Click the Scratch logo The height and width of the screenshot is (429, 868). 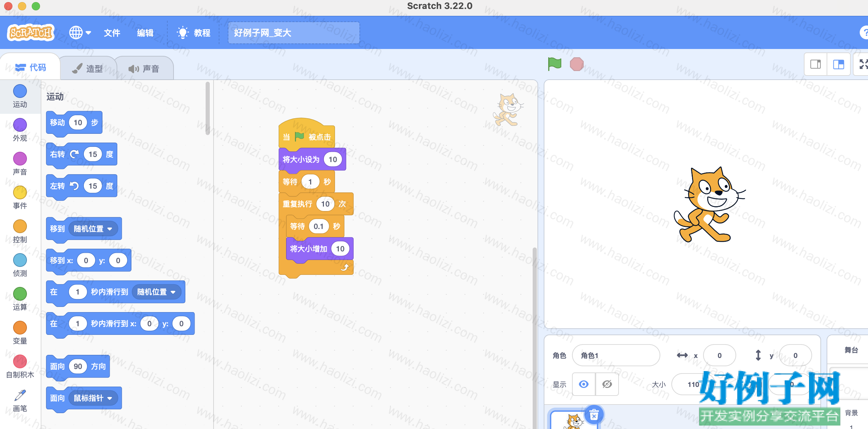[31, 33]
